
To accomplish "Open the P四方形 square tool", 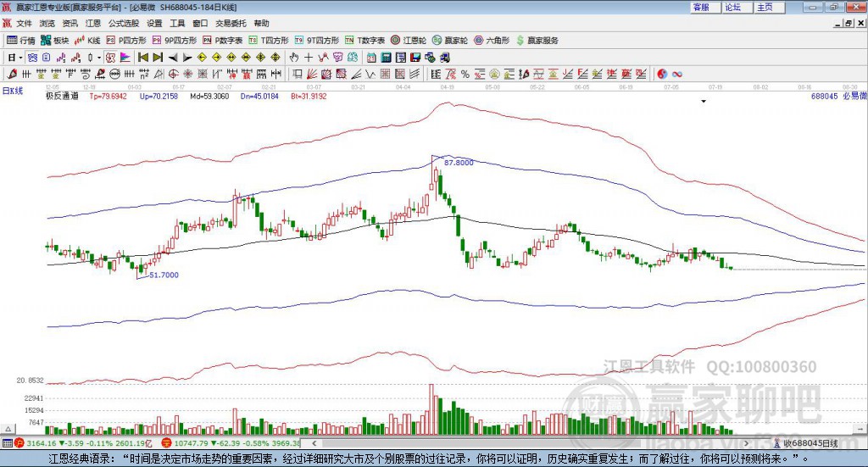I will pos(126,41).
